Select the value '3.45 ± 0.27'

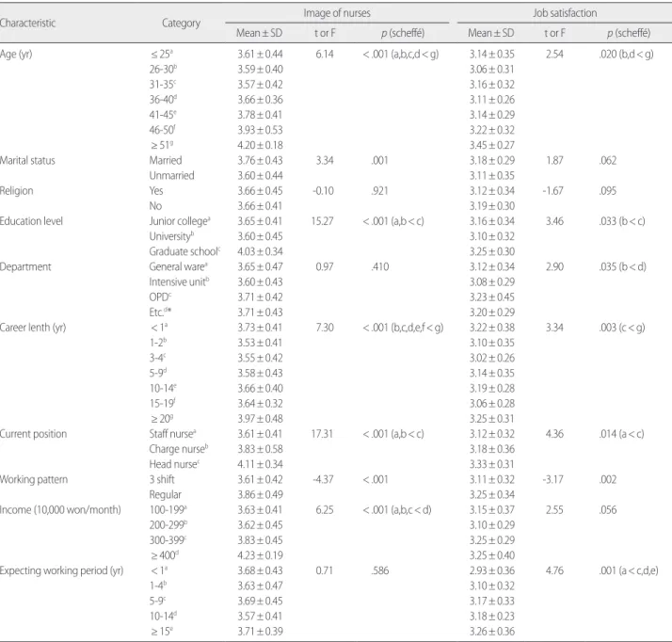[x=491, y=145]
